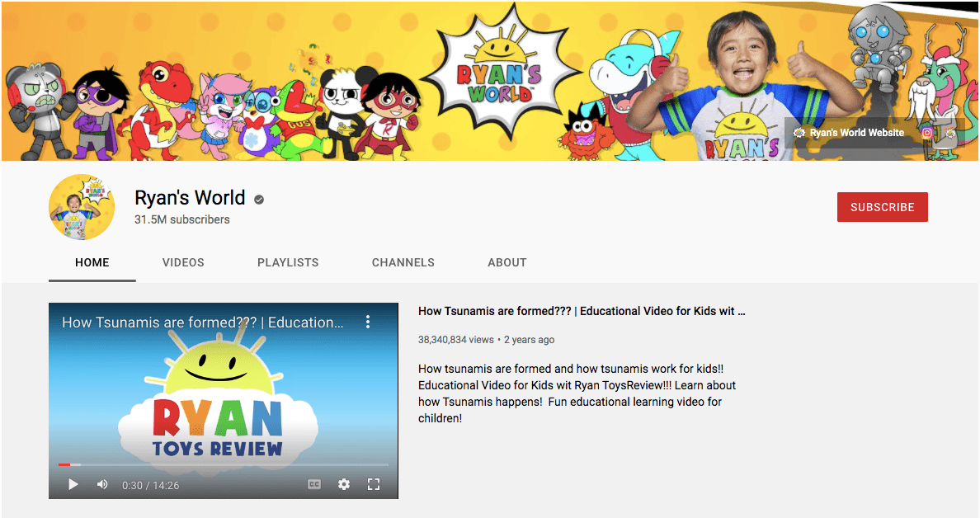Click the '0:30 / 14:26' time display
The image size is (980, 518).
click(x=151, y=486)
